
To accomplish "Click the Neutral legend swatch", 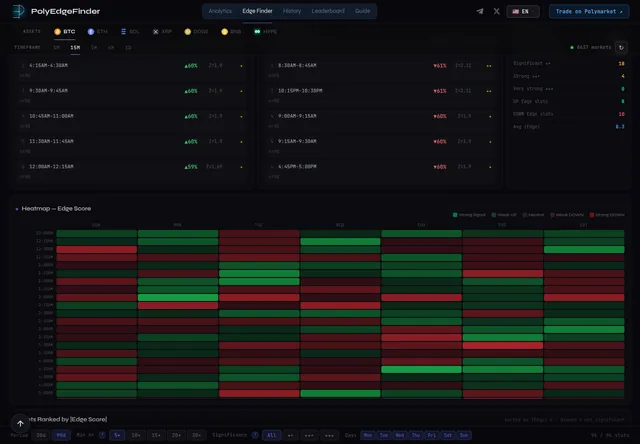I will [525, 215].
